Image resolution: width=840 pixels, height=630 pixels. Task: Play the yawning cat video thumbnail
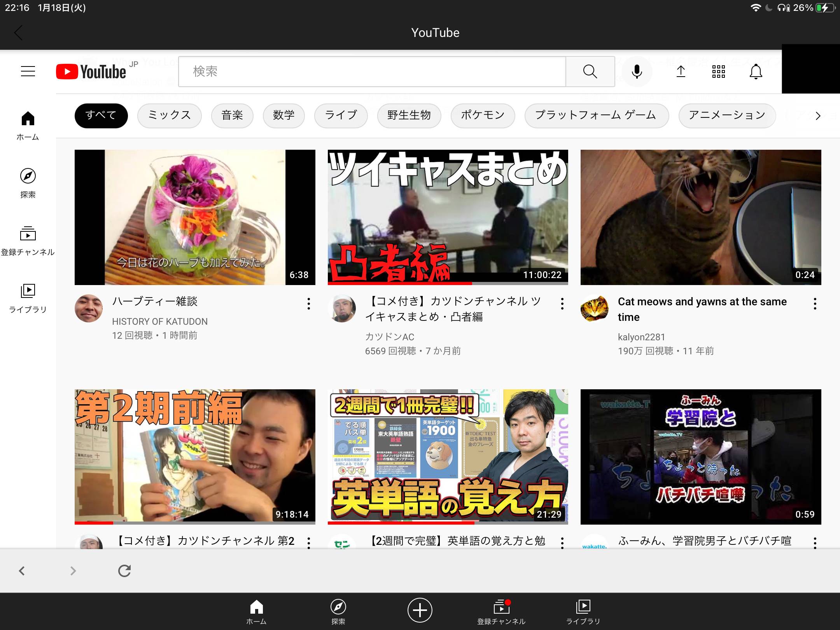tap(700, 217)
